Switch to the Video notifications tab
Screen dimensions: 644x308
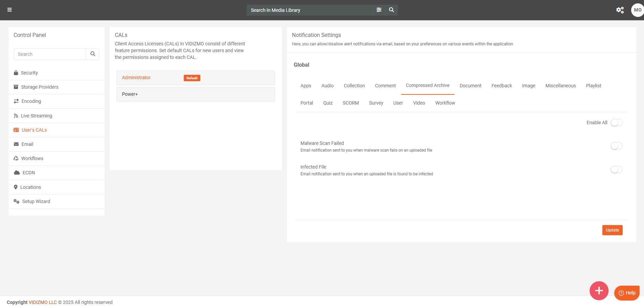(x=419, y=103)
